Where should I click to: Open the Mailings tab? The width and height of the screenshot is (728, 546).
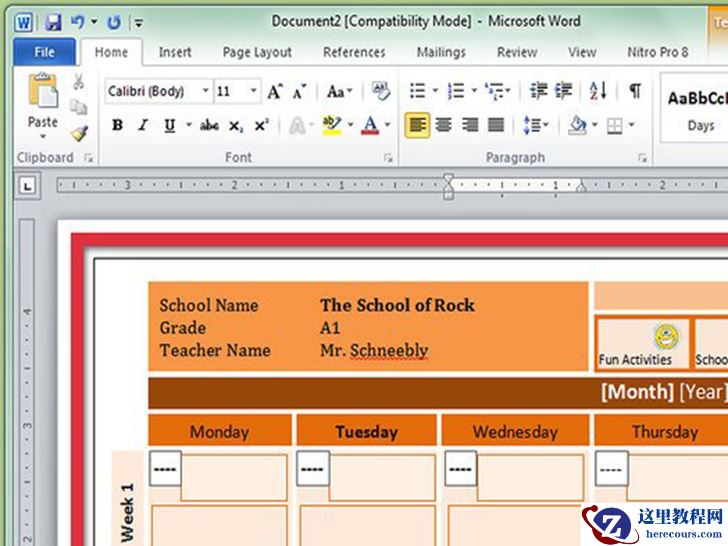click(441, 52)
